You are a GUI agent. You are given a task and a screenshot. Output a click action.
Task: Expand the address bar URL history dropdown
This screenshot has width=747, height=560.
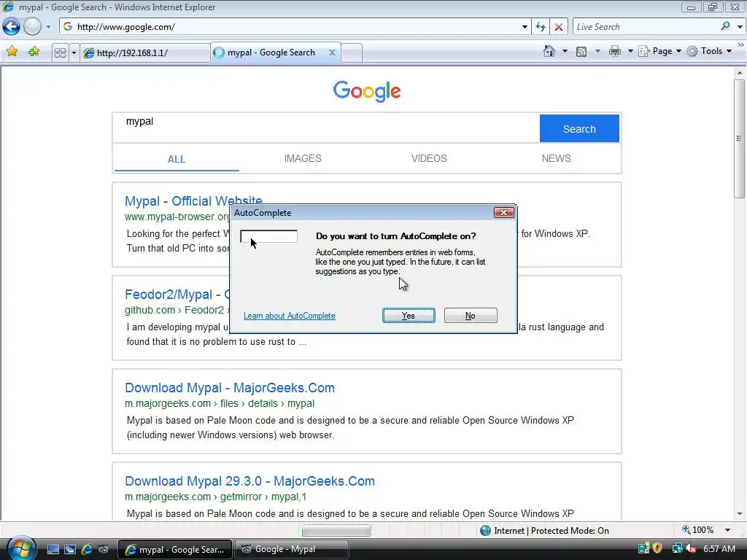[525, 27]
